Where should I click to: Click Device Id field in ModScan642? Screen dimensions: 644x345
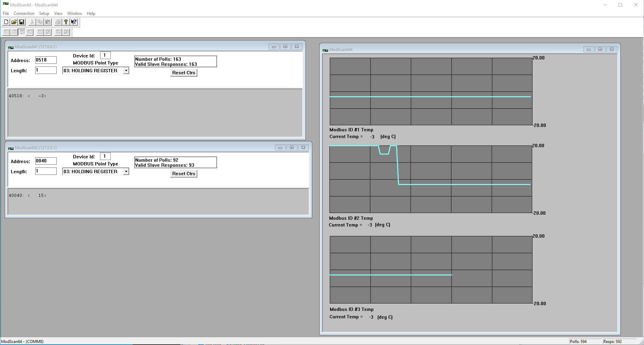tap(105, 156)
